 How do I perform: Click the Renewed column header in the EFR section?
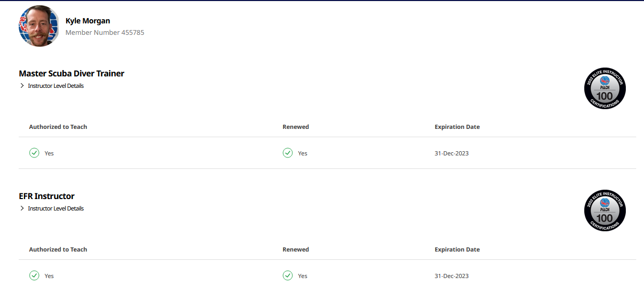click(x=296, y=249)
